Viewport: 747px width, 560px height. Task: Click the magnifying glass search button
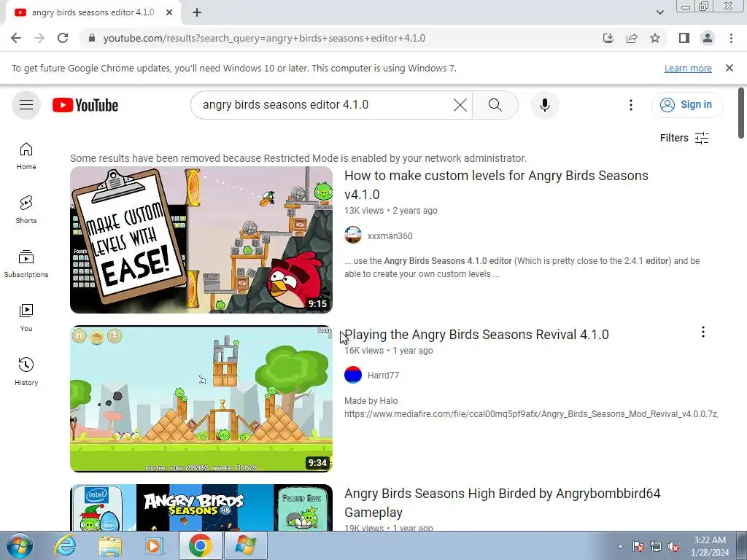[x=495, y=105]
